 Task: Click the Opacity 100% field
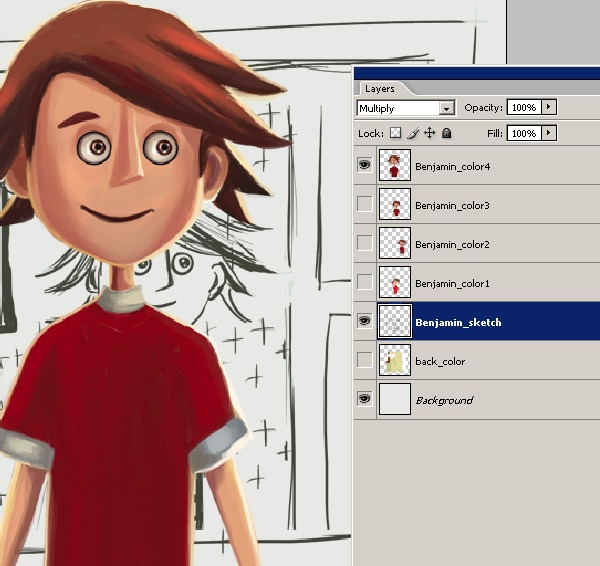[x=524, y=107]
